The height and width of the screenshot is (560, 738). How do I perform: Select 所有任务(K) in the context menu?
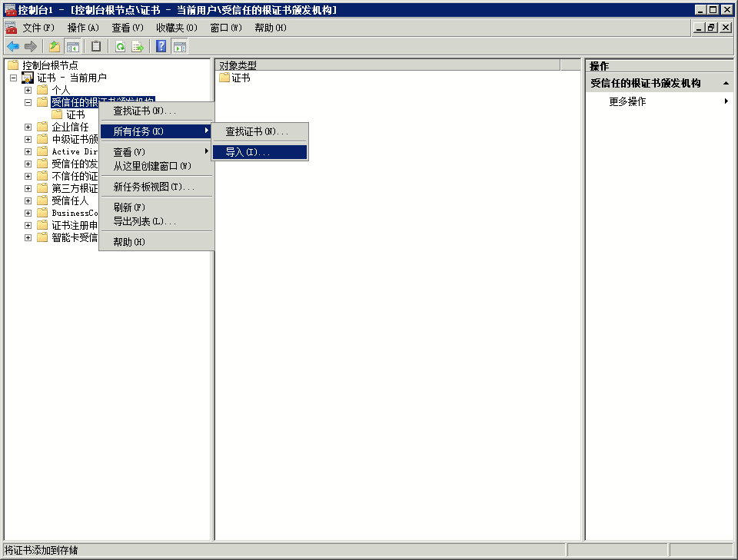click(157, 131)
